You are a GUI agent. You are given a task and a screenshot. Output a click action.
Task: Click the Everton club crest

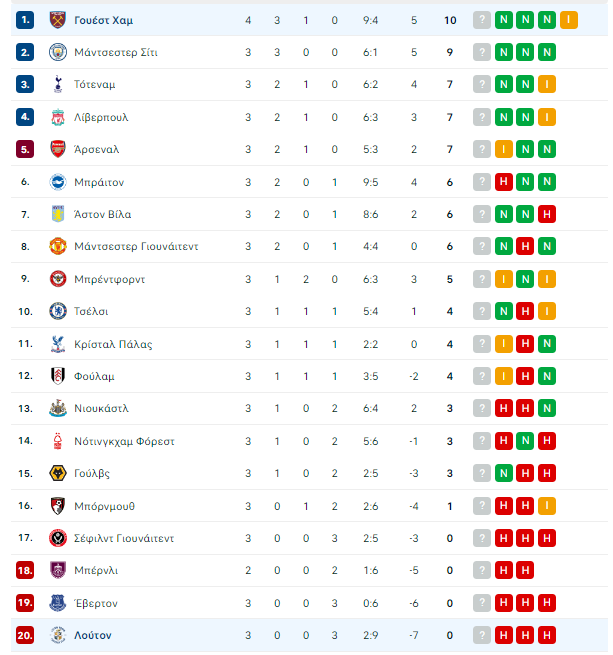[x=58, y=603]
